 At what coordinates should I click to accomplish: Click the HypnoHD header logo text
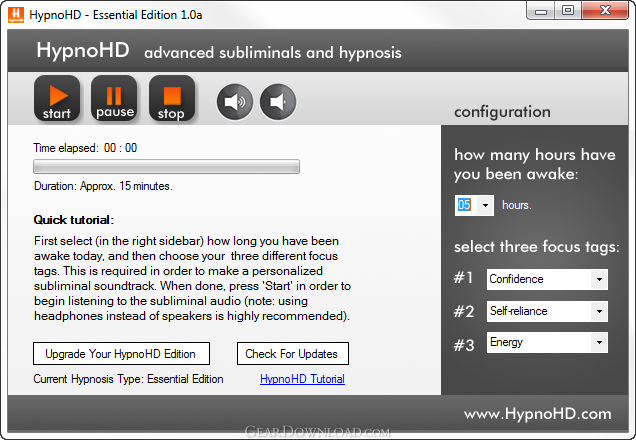click(x=83, y=50)
